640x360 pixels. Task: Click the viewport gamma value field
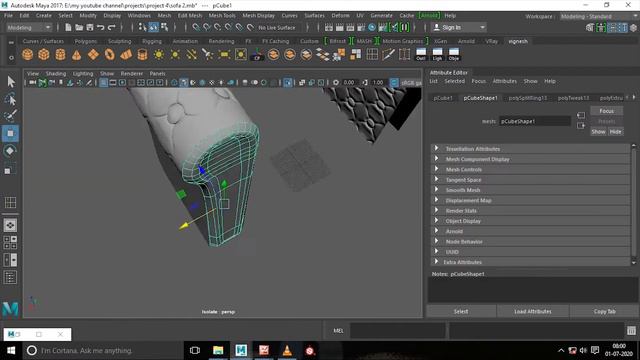tap(378, 83)
